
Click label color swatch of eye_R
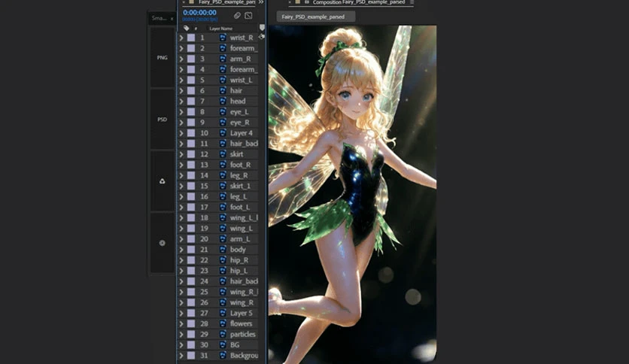(x=191, y=123)
